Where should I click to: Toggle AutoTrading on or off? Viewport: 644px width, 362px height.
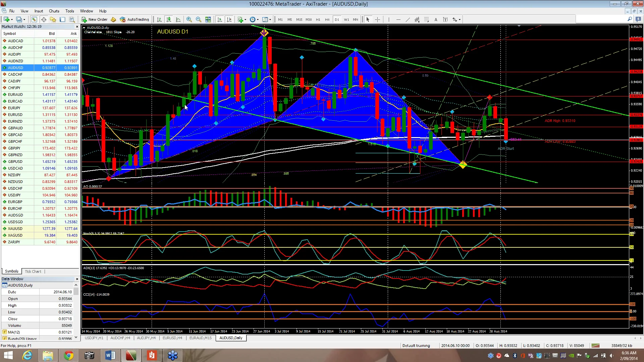pyautogui.click(x=135, y=19)
